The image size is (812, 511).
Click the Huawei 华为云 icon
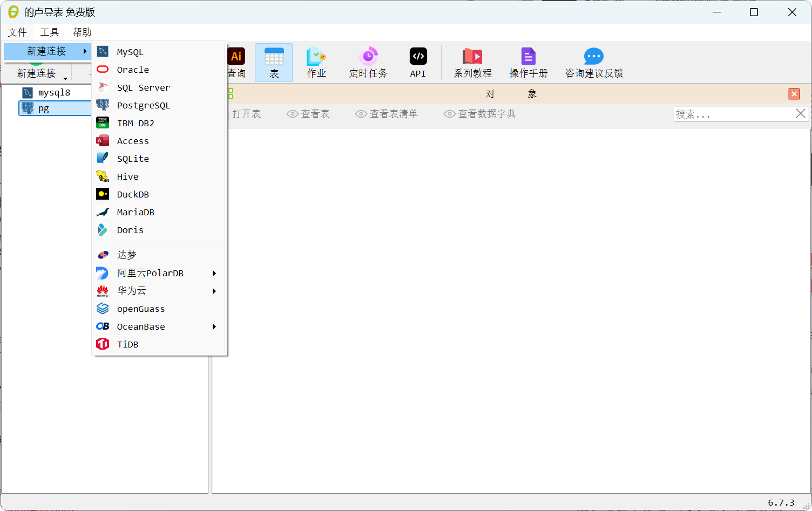(103, 291)
